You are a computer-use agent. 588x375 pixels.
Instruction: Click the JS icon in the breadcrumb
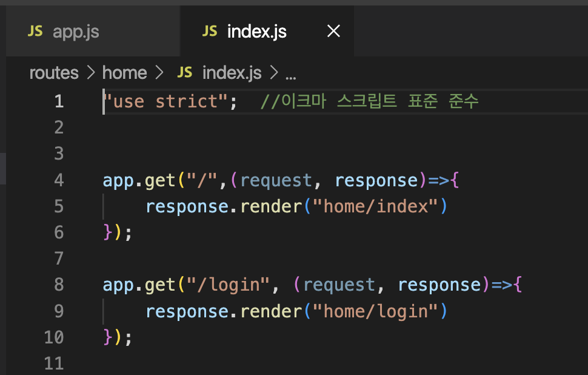point(185,72)
